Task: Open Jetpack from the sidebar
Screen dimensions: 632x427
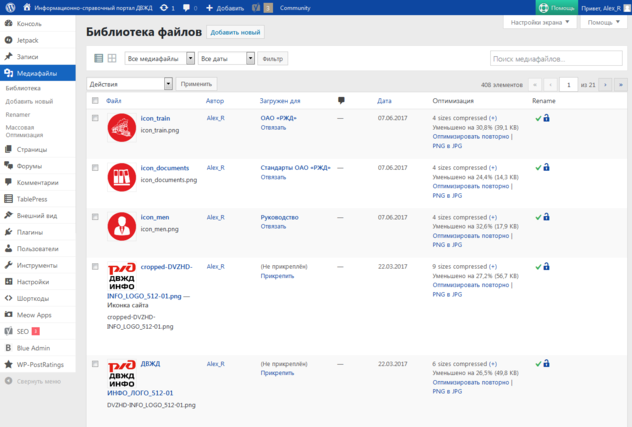Action: coord(27,40)
